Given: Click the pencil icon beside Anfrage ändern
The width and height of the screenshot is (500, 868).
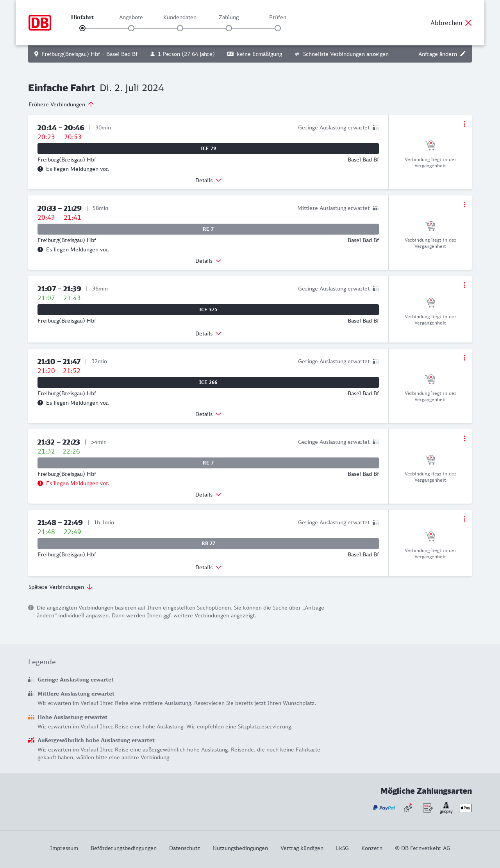Looking at the screenshot, I should [463, 54].
